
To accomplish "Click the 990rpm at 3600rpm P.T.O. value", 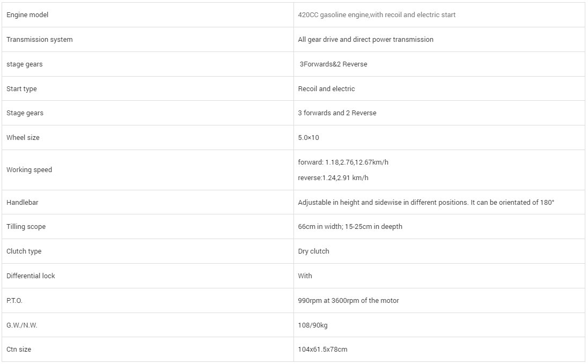I will tap(348, 301).
